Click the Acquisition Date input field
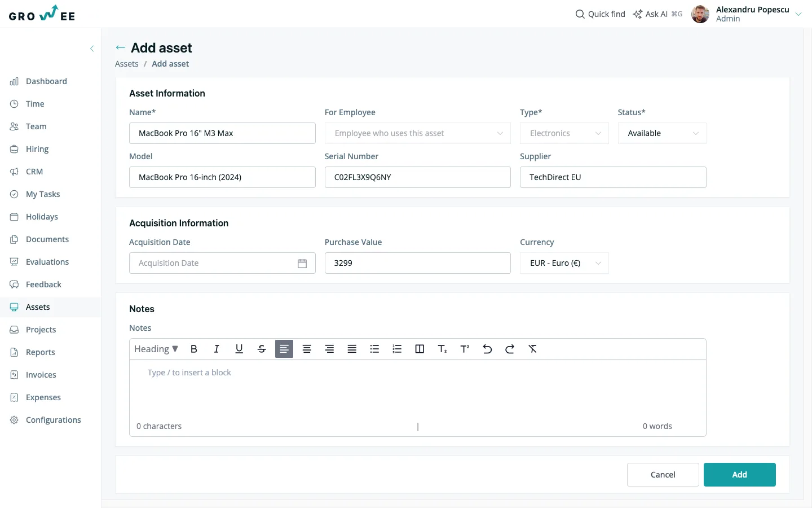Viewport: 812px width, 508px height. coord(222,263)
